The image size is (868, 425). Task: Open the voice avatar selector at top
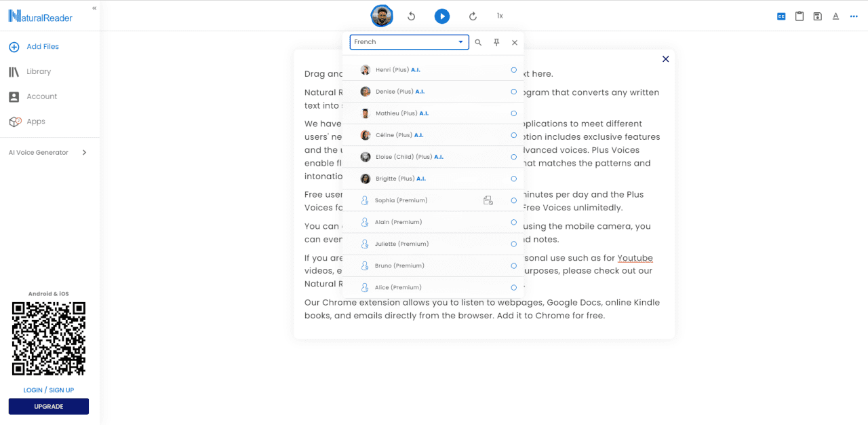point(382,16)
